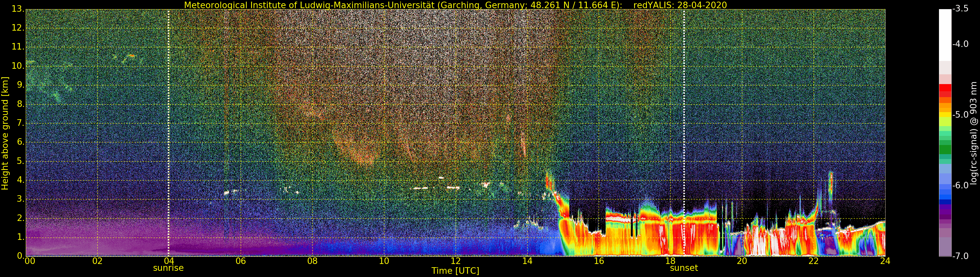Viewport: 980px width, 277px height.
Task: Click the height axis tick "0."
Action: (x=21, y=256)
